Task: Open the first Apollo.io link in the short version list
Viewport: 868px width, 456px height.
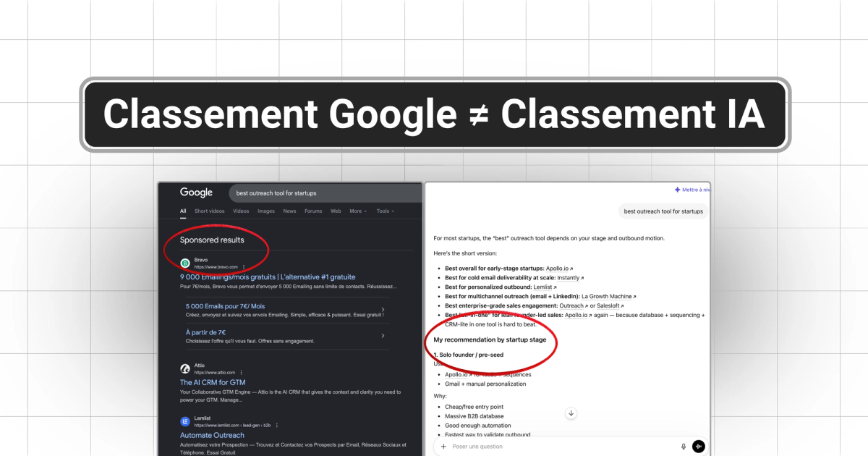Action: (x=560, y=268)
